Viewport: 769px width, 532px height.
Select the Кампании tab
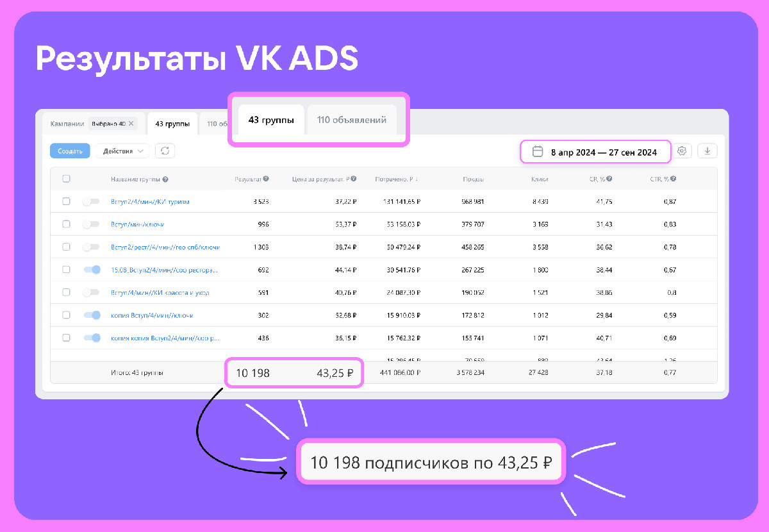67,124
